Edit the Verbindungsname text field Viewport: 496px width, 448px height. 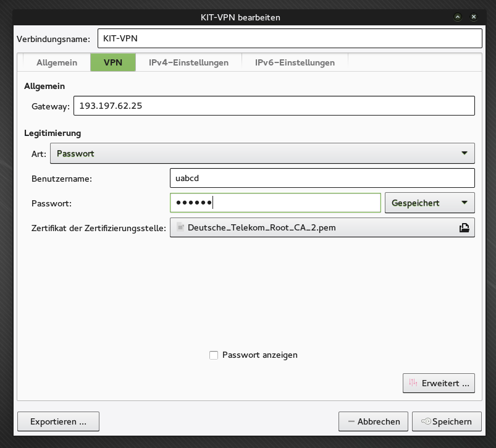(x=288, y=38)
